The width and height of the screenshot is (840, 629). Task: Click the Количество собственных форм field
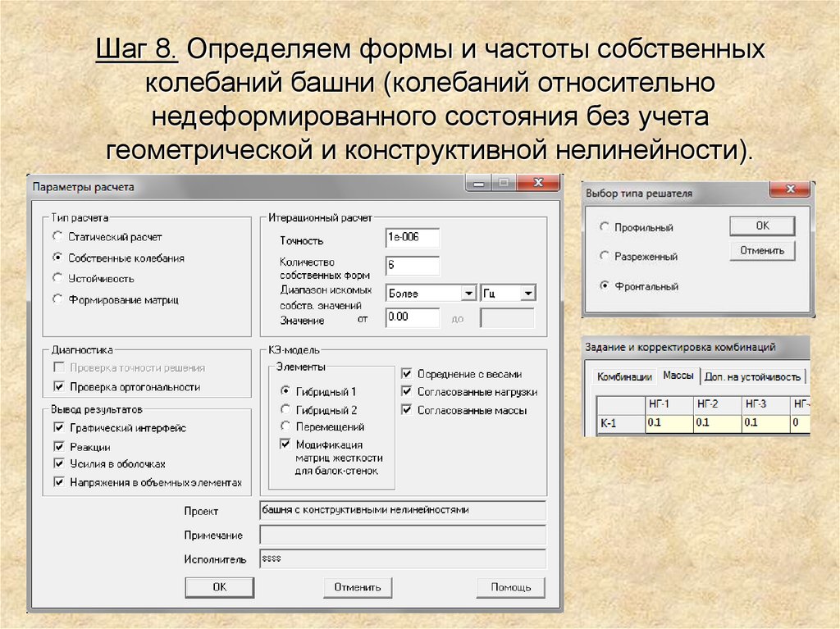pos(413,265)
